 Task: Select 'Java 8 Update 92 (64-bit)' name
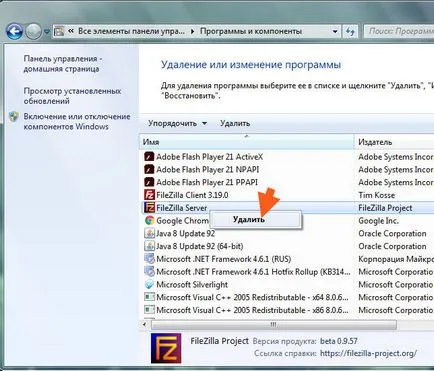[x=200, y=246]
